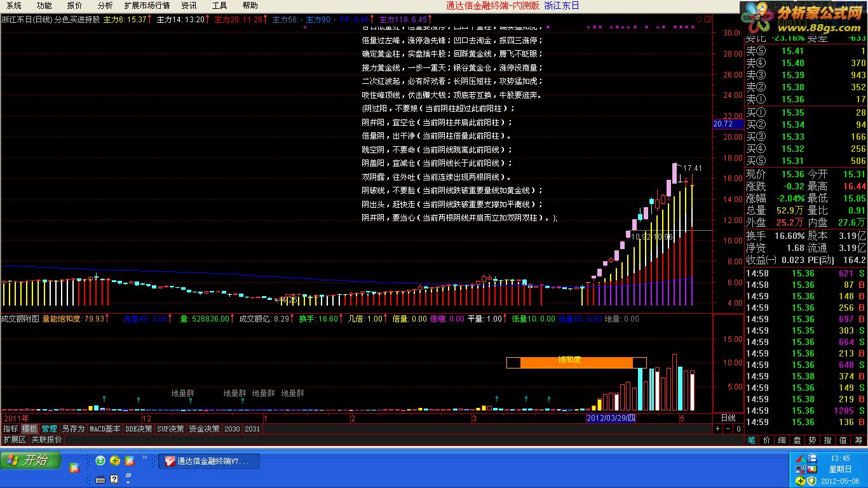
Task: Click the 日线 period selector
Action: [728, 418]
